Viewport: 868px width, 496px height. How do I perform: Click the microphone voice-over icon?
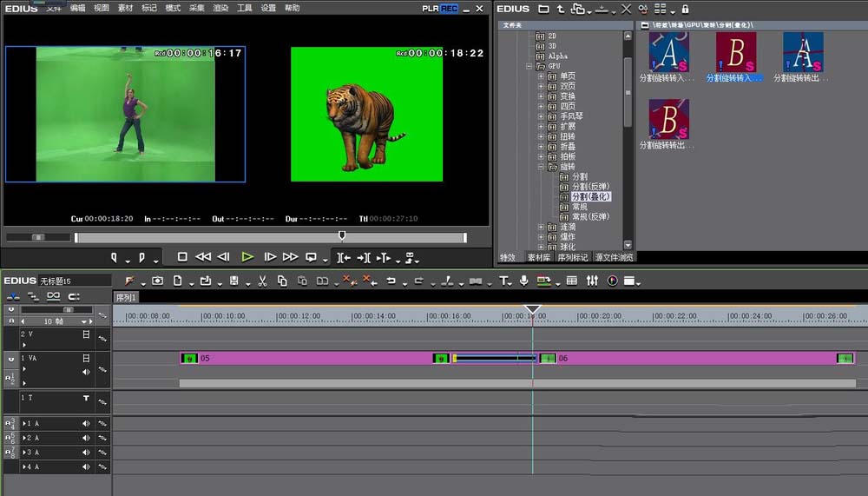(523, 281)
